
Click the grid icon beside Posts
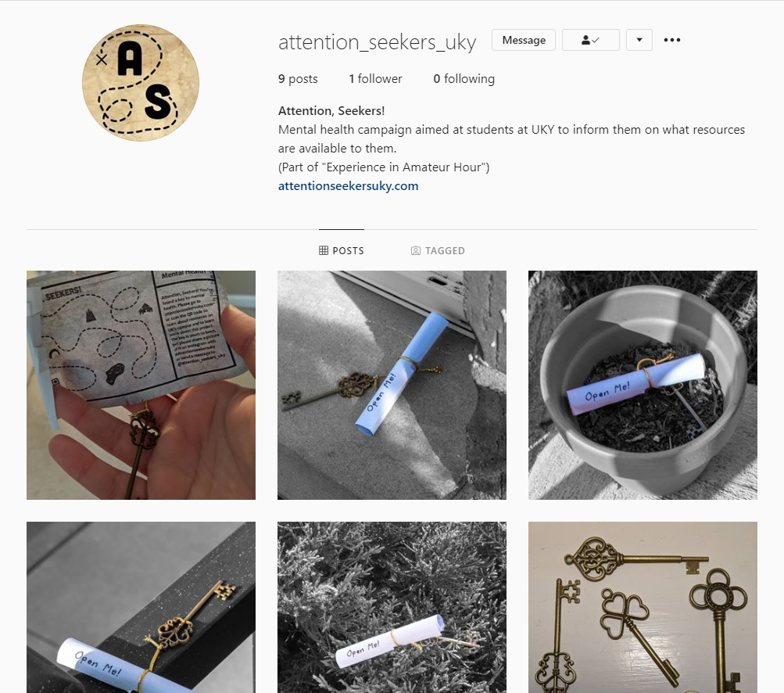pos(324,250)
